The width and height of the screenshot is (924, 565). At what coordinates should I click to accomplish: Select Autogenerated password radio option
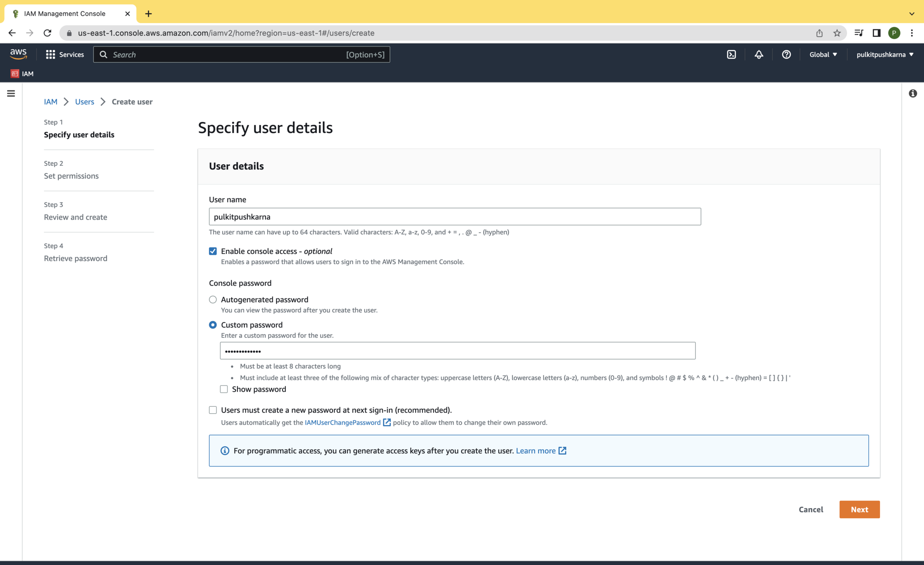tap(213, 300)
